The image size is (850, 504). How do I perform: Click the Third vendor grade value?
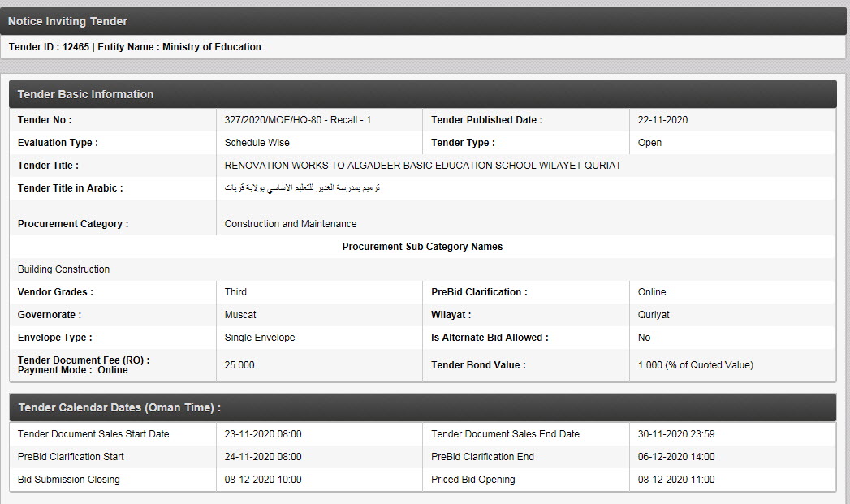(x=235, y=292)
